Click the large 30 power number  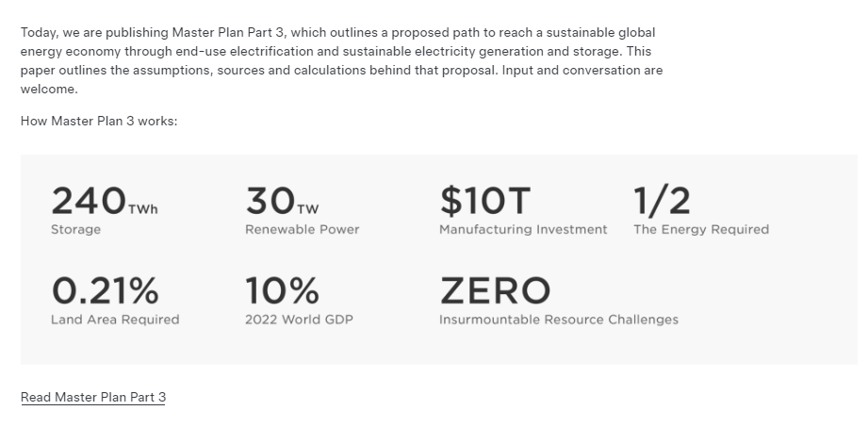pyautogui.click(x=270, y=201)
